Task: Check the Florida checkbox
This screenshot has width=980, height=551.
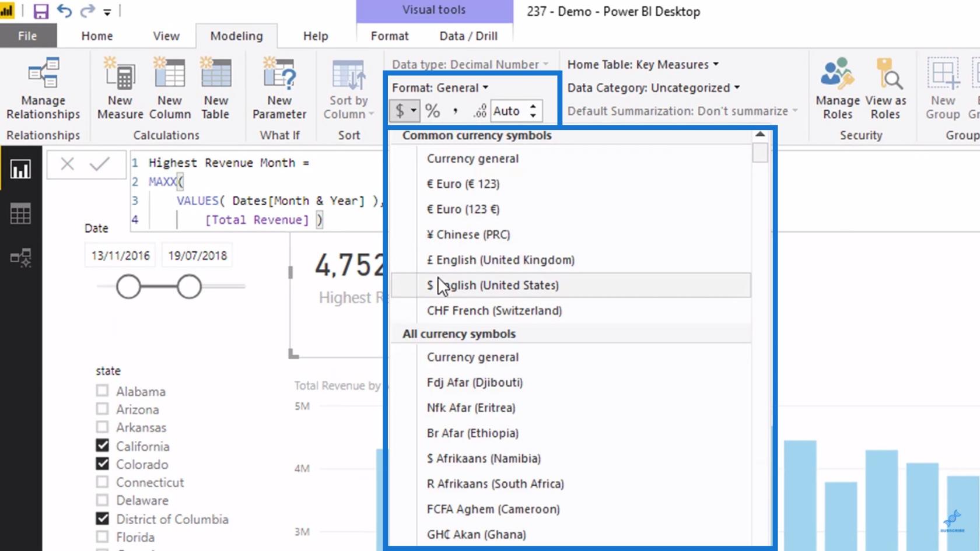Action: pyautogui.click(x=102, y=536)
